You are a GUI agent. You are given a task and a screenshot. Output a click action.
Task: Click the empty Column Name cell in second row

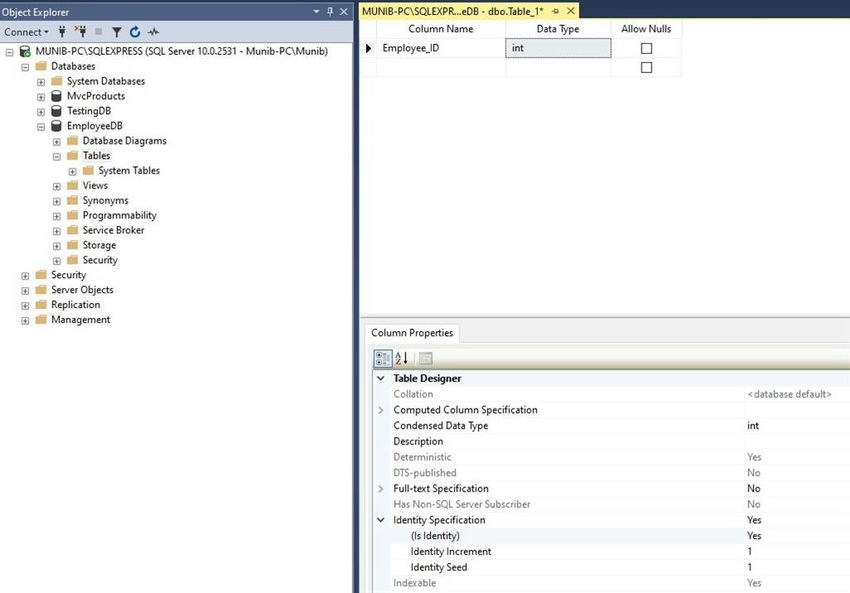tap(441, 67)
